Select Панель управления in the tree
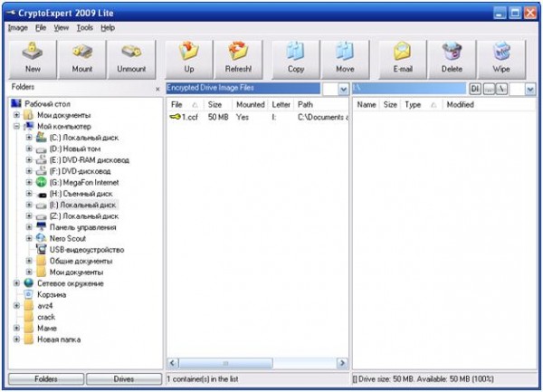This screenshot has width=543, height=392. click(82, 227)
